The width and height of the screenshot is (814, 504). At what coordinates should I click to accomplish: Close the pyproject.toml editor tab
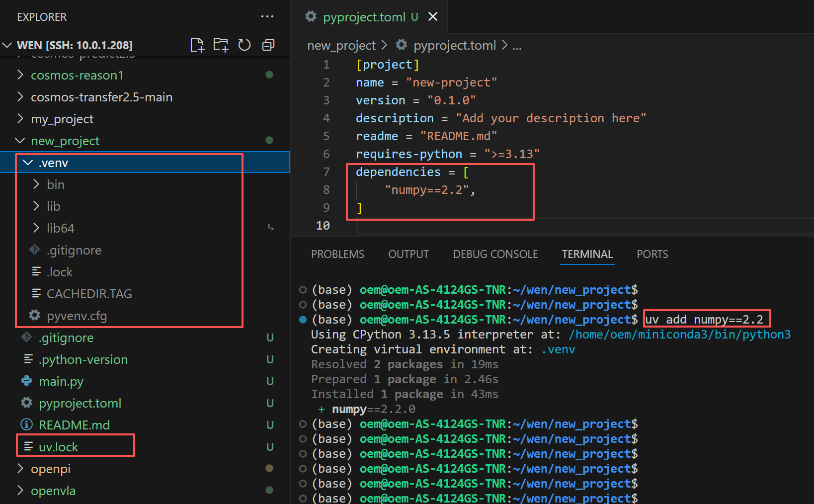click(433, 17)
